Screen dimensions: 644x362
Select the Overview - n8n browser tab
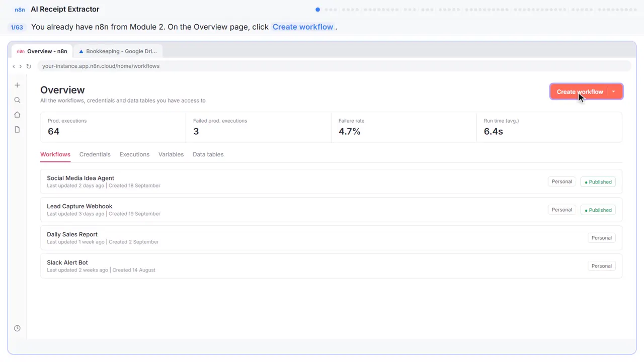42,51
